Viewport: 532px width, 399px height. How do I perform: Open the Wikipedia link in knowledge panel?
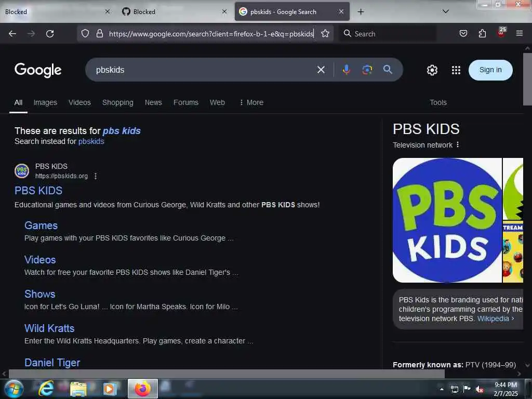(495, 318)
